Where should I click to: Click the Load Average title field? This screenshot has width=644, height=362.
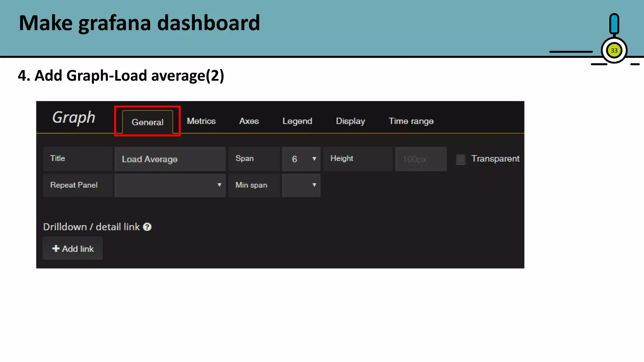(170, 159)
